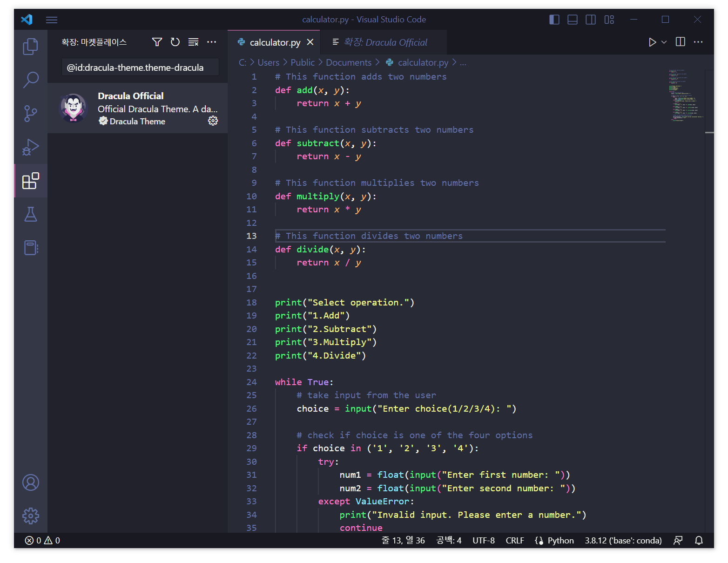Image resolution: width=728 pixels, height=563 pixels.
Task: Expand the run button dropdown arrow
Action: pos(664,42)
